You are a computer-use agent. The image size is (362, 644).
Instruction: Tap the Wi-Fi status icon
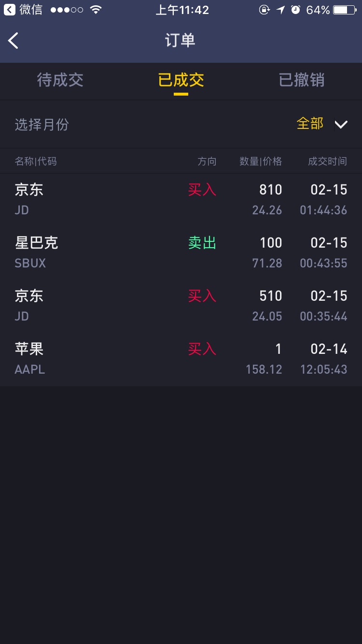click(x=96, y=10)
